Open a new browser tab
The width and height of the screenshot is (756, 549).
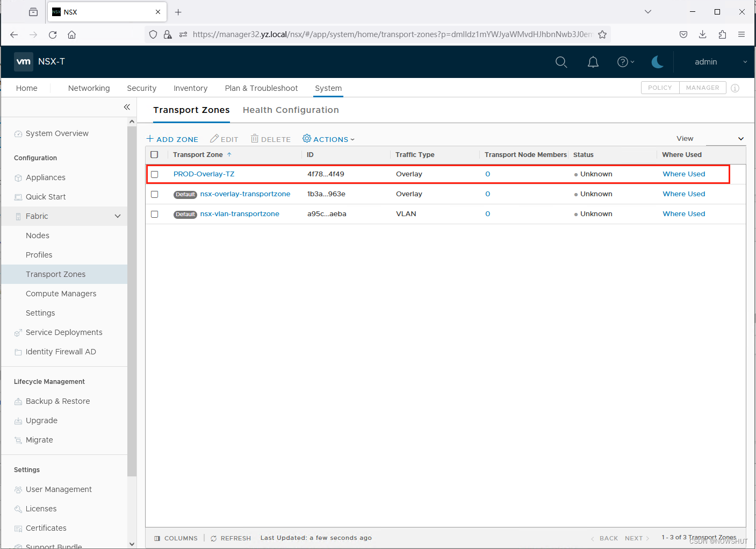[178, 12]
